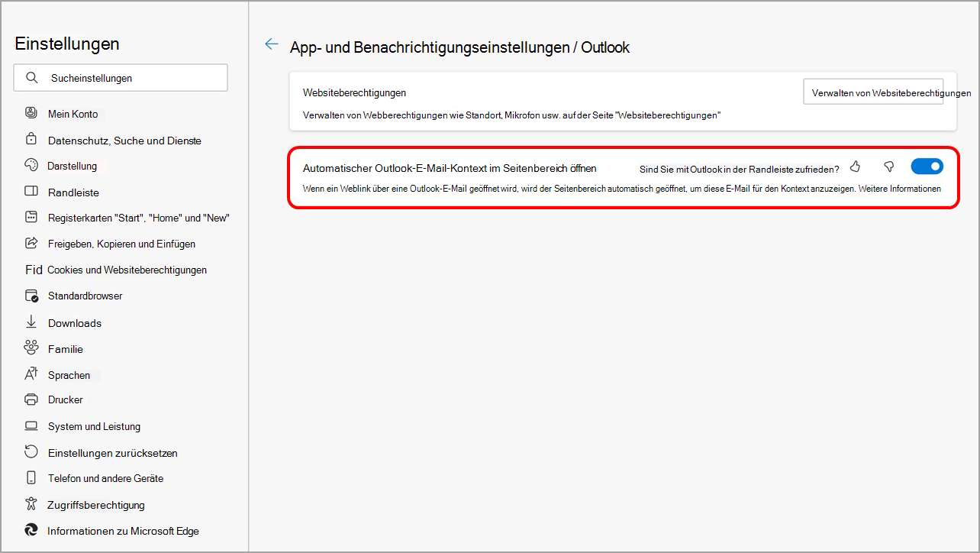Give thumbs up feedback for Outlook
The width and height of the screenshot is (980, 553).
[x=855, y=167]
